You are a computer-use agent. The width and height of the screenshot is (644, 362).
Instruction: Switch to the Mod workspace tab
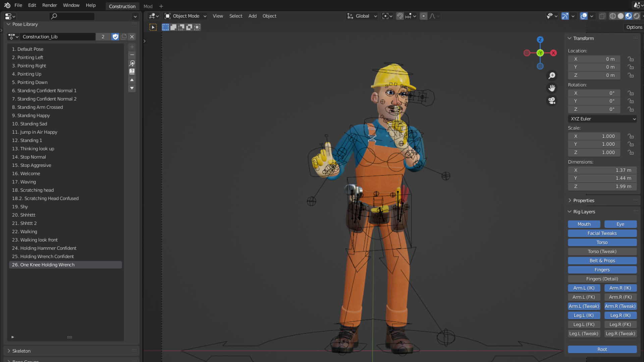click(148, 6)
